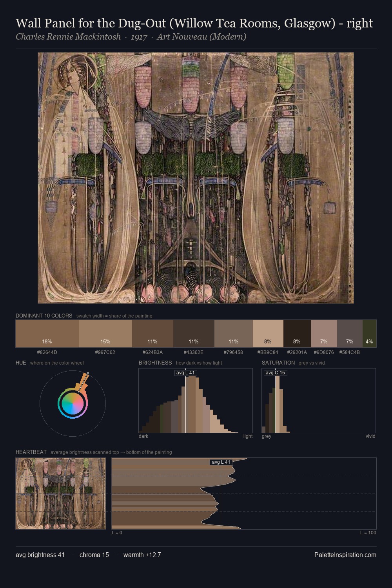Click the #796458 11% swatch
The image size is (392, 588).
234,334
